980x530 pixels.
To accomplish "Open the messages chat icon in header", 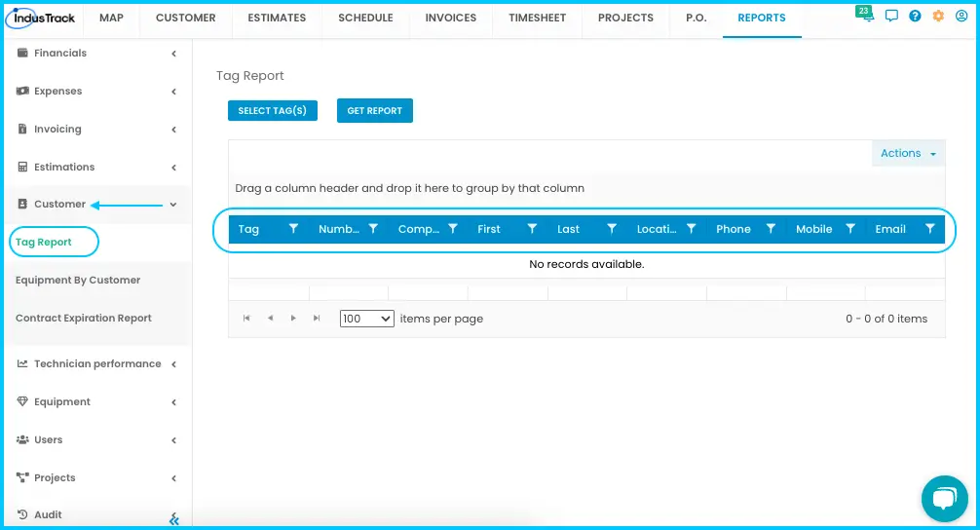I will pos(891,17).
